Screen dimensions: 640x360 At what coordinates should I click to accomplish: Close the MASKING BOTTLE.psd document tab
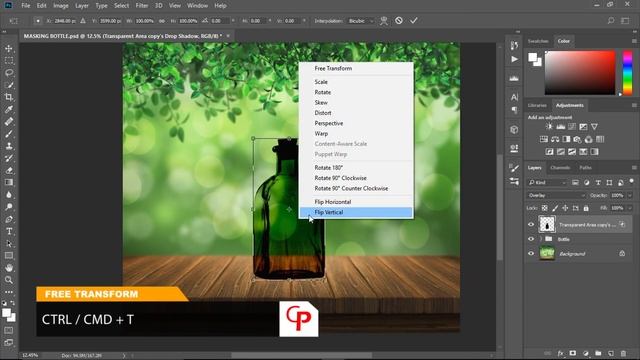coord(228,36)
